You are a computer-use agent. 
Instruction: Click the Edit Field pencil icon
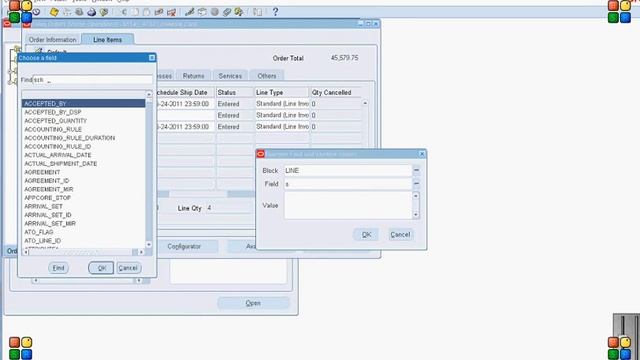tap(189, 12)
